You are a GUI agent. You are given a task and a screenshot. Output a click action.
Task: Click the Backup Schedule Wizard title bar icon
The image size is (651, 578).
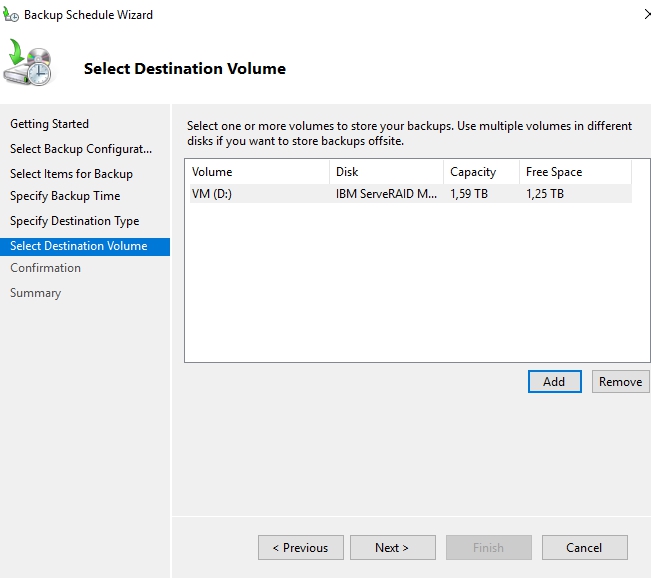(x=11, y=15)
